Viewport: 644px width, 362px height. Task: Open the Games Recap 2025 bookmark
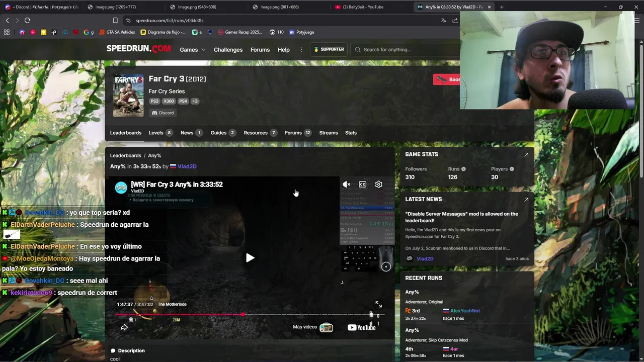pyautogui.click(x=240, y=32)
